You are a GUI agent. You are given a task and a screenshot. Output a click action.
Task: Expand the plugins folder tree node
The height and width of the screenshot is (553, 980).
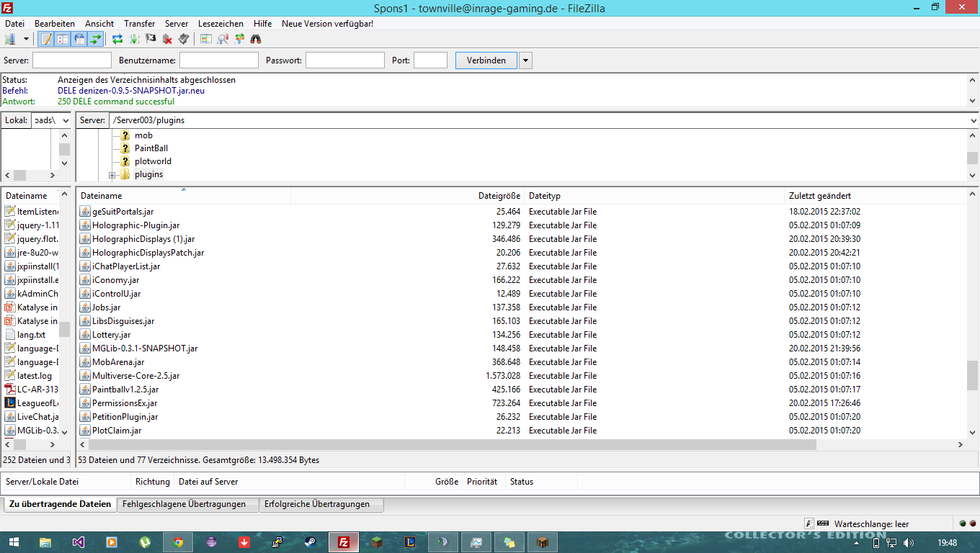(112, 175)
